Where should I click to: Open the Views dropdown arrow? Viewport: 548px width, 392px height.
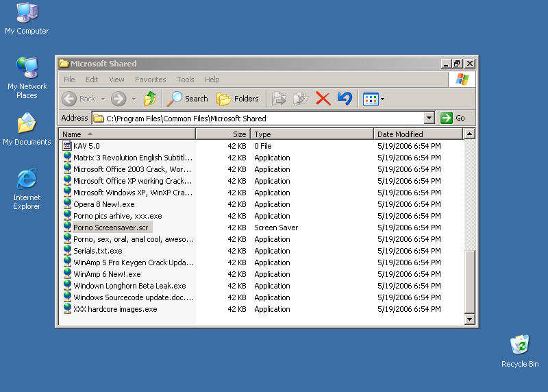(382, 99)
